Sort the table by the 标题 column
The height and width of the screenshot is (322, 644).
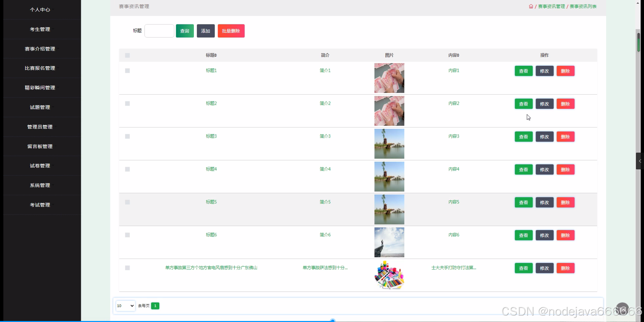click(x=211, y=55)
